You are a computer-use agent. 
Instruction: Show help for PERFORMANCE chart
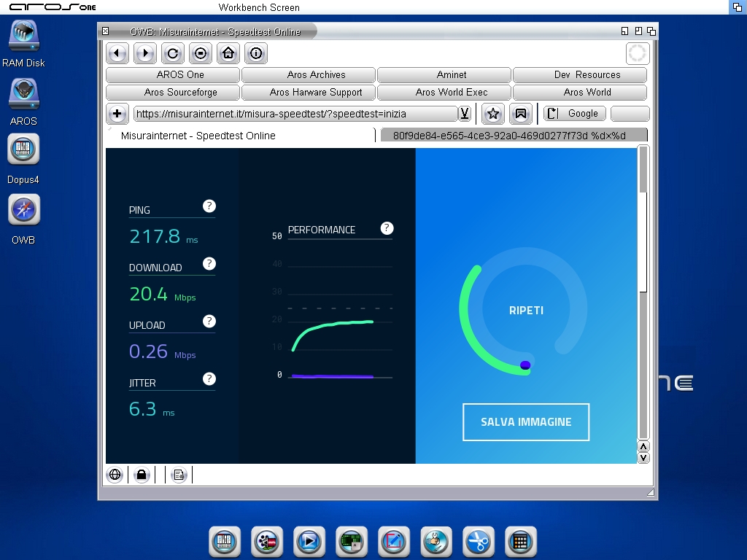click(387, 228)
